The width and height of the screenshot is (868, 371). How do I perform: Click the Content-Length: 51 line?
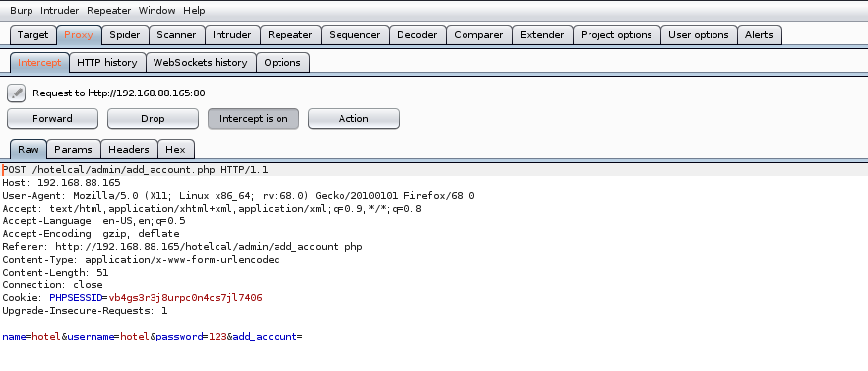coord(55,272)
